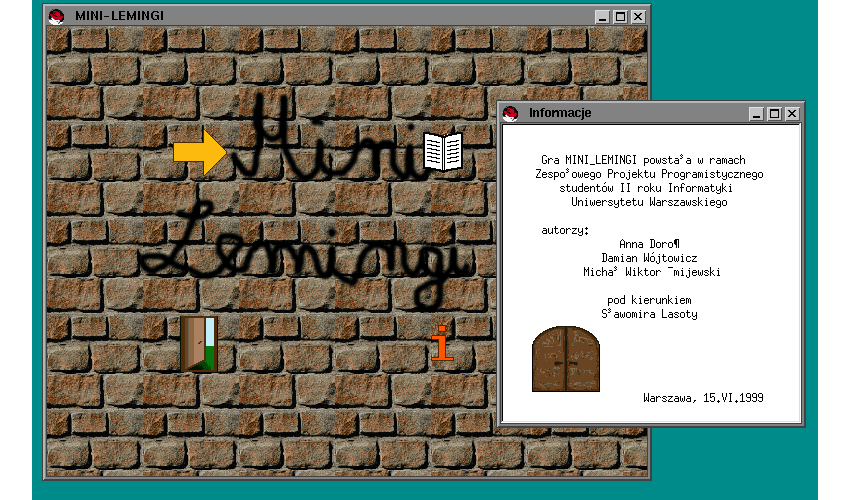
Task: Click the MINI-LEMINGI title bar text
Action: pos(120,16)
